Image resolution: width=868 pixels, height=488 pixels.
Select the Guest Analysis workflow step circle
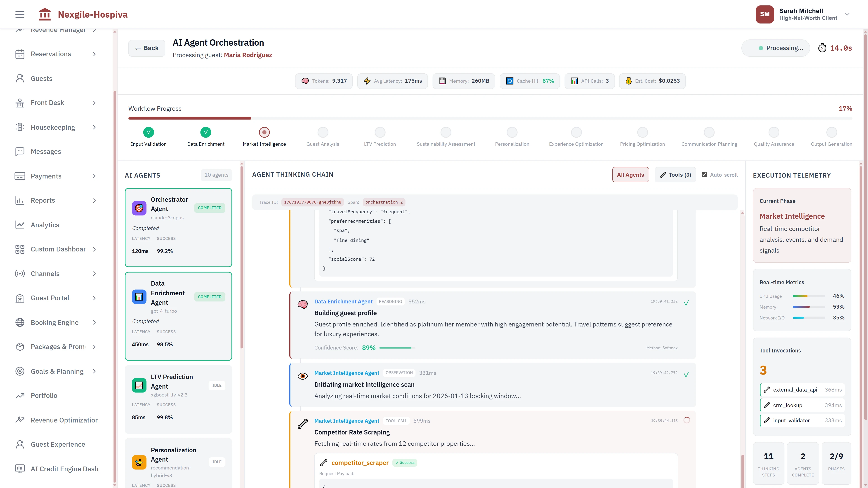tap(323, 132)
